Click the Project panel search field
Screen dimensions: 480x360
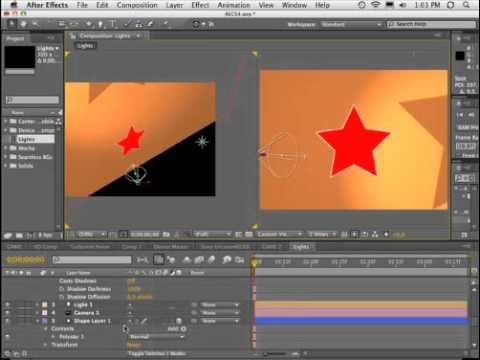click(x=32, y=100)
